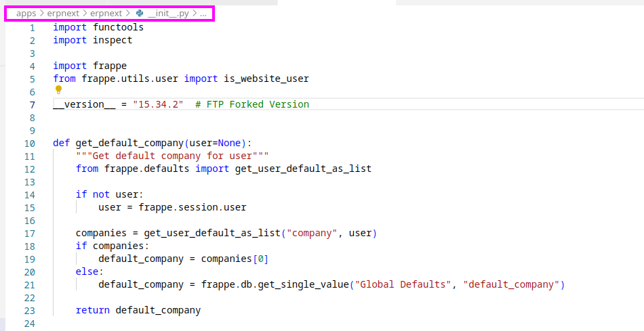Place cursor in the "15.34.2" version string
The image size is (644, 331).
(158, 105)
